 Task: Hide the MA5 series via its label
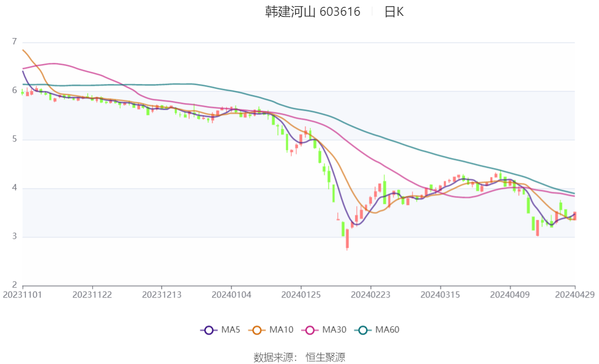pyautogui.click(x=231, y=330)
